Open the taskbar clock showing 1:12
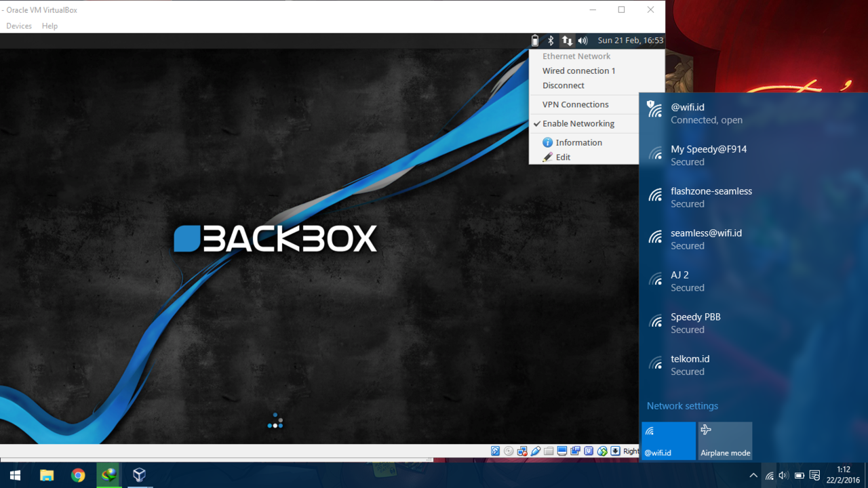 pyautogui.click(x=844, y=475)
